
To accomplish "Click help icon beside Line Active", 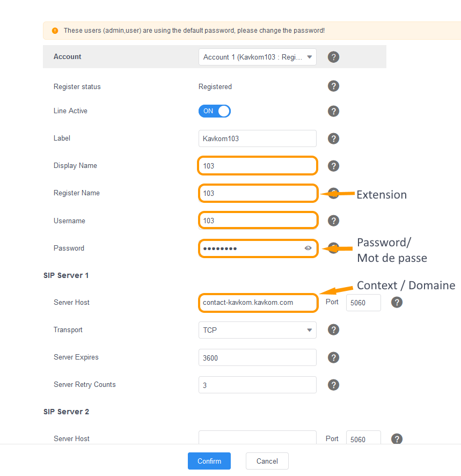I will click(x=333, y=111).
